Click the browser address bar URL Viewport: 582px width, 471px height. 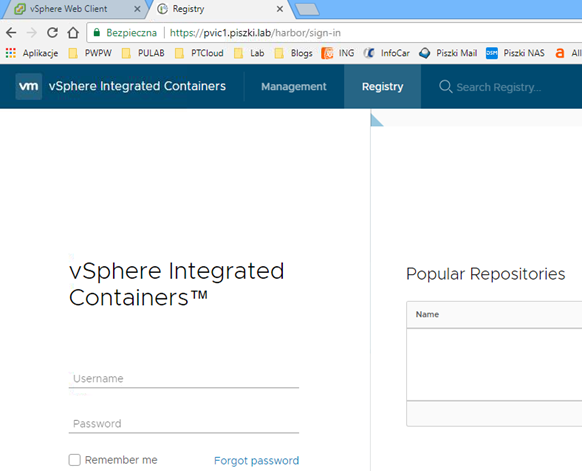(x=255, y=33)
